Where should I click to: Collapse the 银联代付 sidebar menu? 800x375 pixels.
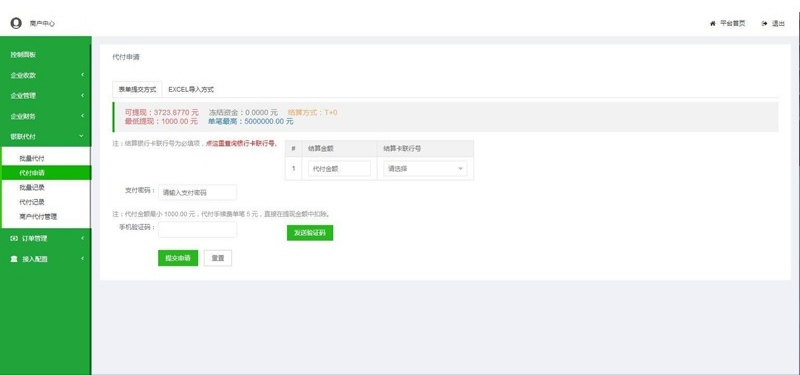(x=45, y=136)
